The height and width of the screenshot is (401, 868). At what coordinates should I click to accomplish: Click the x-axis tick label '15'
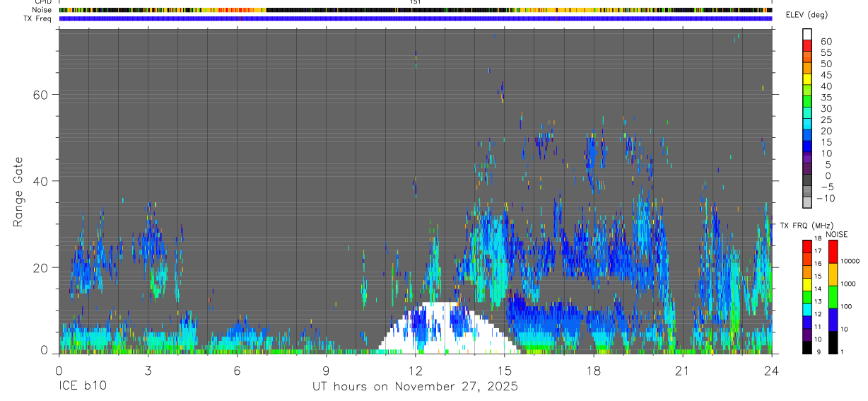[505, 371]
